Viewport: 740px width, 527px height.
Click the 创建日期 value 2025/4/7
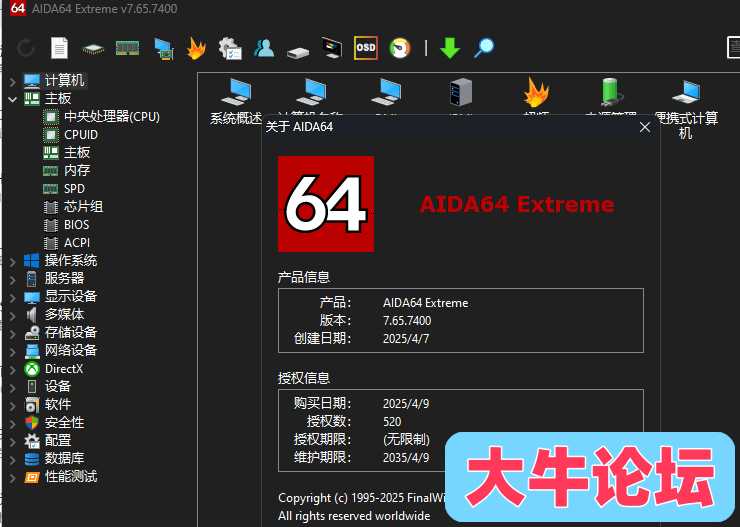click(x=406, y=339)
